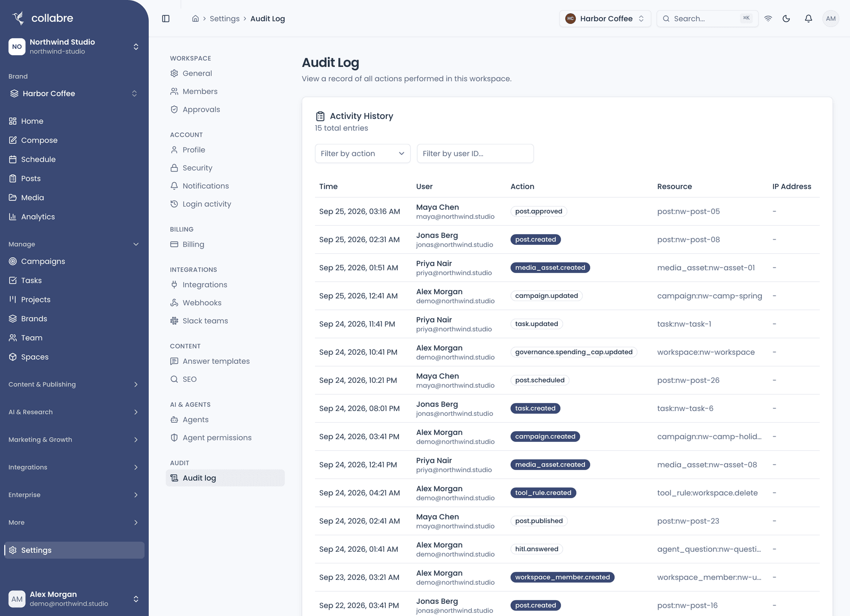This screenshot has width=850, height=616.
Task: Open Webhooks settings
Action: click(225, 303)
